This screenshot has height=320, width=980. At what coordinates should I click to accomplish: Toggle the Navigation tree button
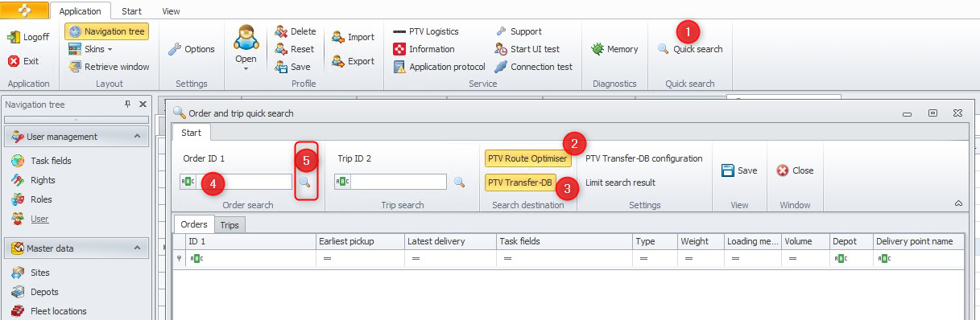106,31
